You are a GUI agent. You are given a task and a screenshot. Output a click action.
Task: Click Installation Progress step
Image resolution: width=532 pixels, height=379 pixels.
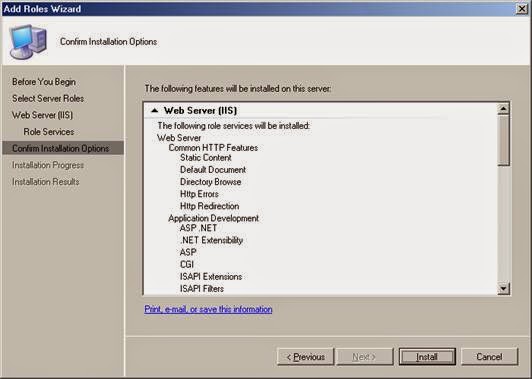(x=48, y=165)
